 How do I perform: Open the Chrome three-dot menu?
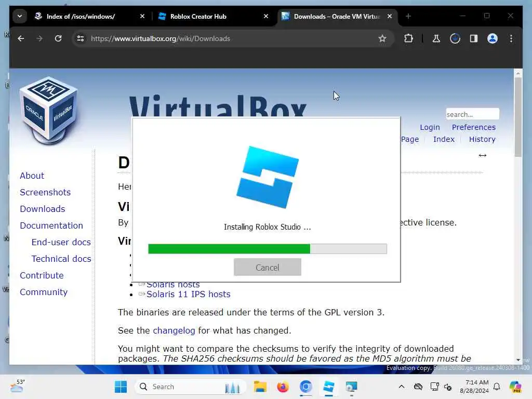511,38
